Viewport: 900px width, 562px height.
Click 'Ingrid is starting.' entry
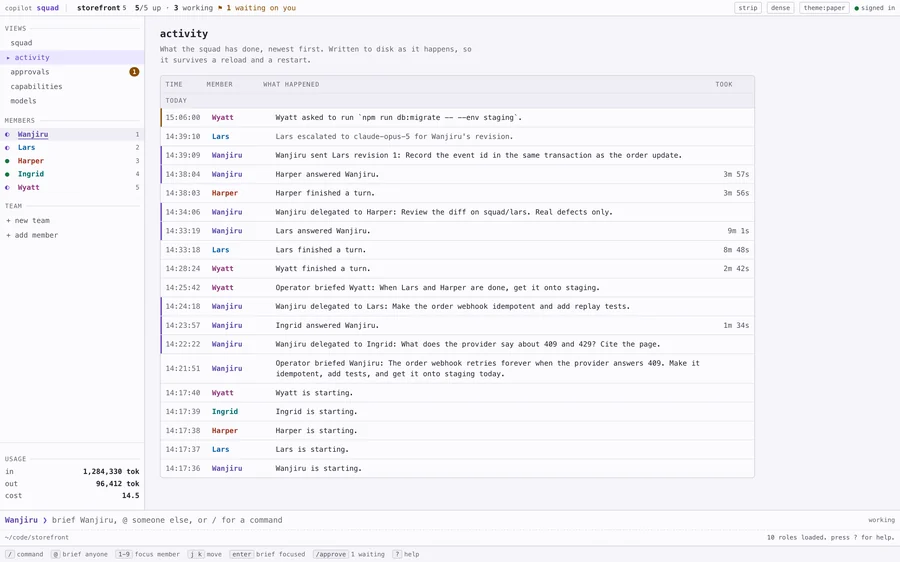(457, 412)
